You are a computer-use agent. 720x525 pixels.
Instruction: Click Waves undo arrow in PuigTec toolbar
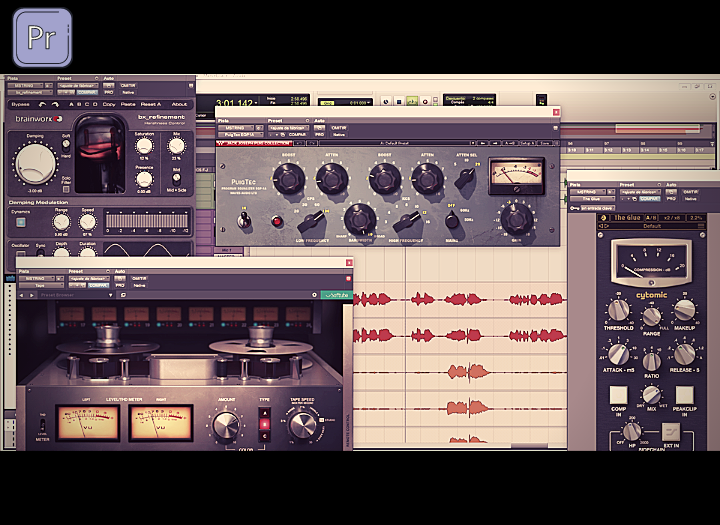[298, 143]
